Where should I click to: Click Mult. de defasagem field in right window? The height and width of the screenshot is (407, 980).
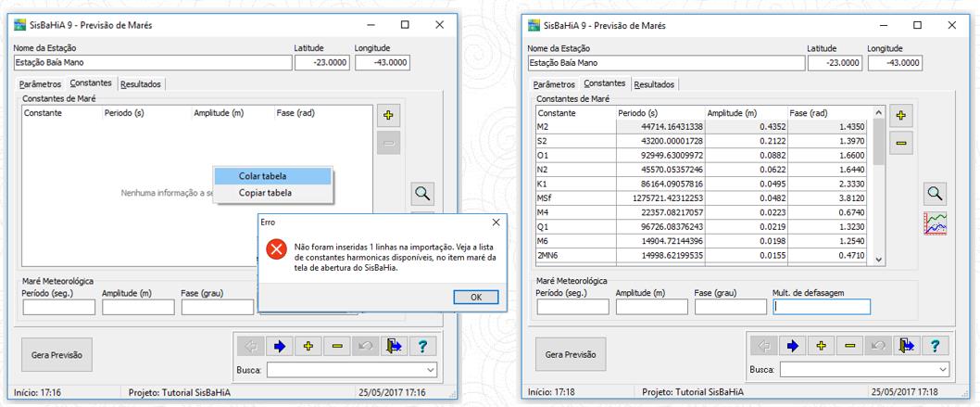coord(822,306)
